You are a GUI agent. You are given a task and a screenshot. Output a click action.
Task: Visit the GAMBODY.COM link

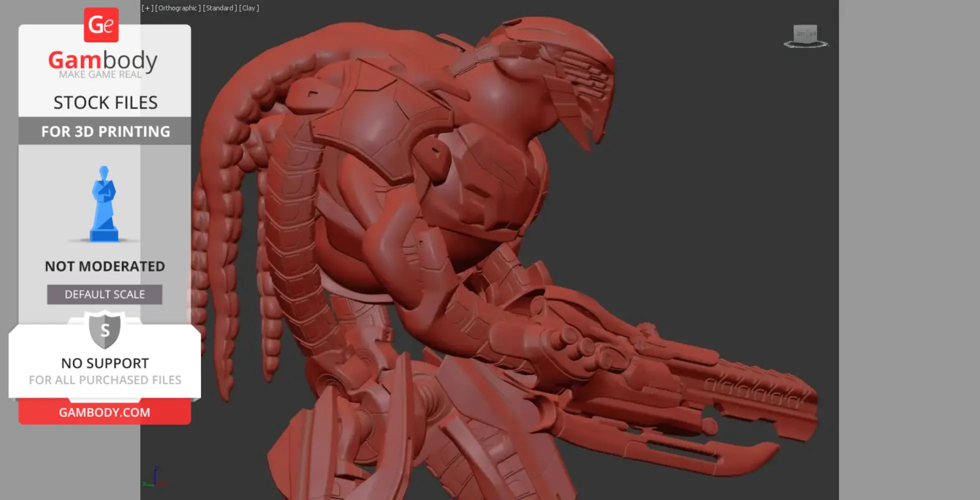point(104,412)
